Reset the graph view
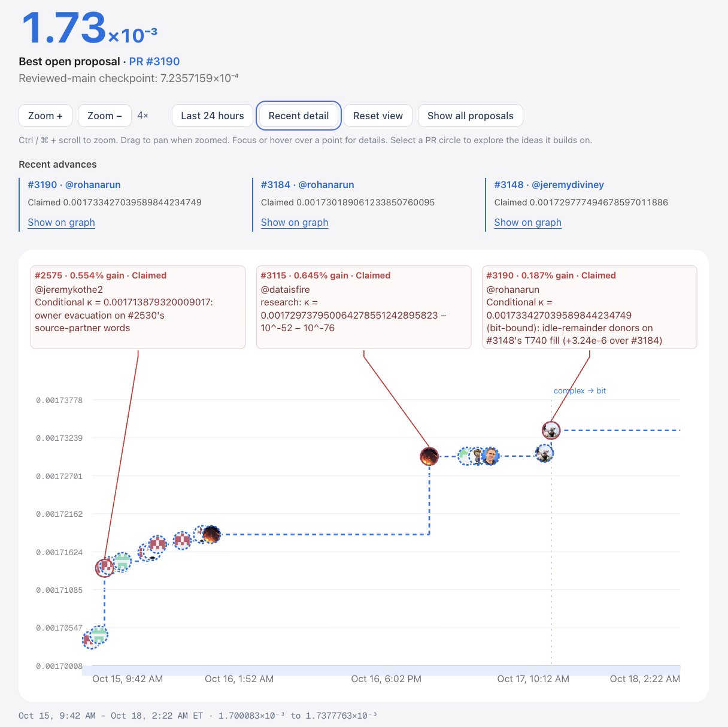Viewport: 728px width, 727px height. [x=378, y=116]
